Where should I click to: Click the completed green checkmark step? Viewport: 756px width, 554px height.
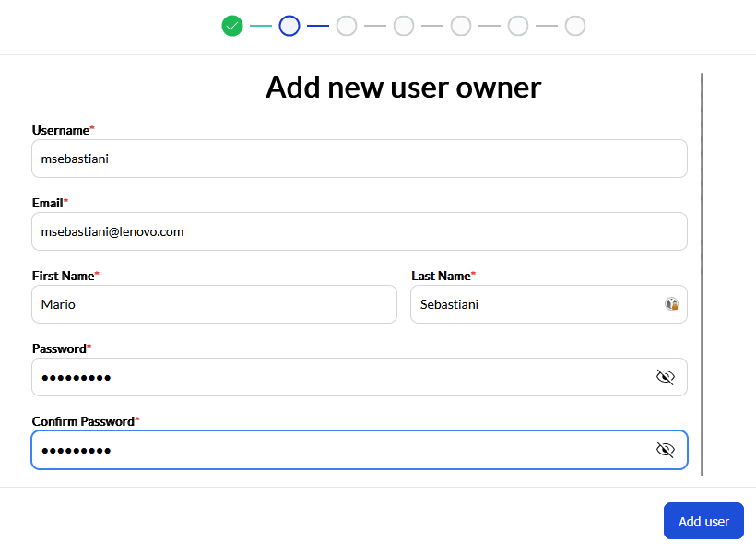point(232,26)
